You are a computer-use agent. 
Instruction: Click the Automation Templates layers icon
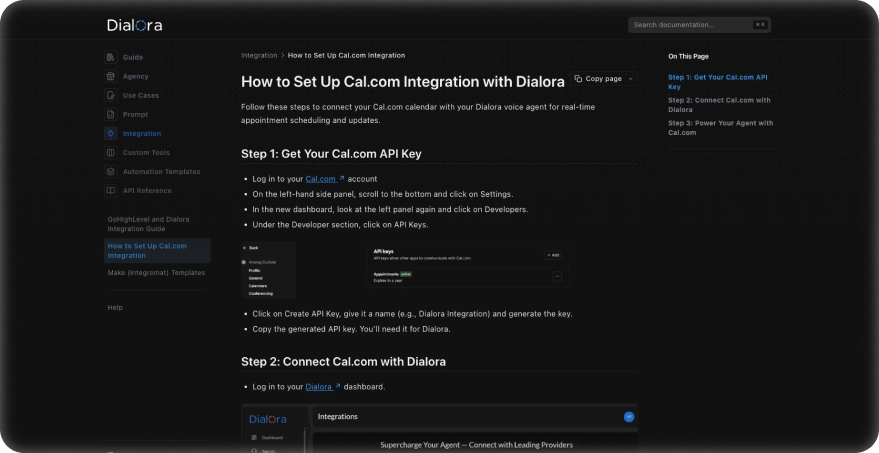click(x=111, y=171)
